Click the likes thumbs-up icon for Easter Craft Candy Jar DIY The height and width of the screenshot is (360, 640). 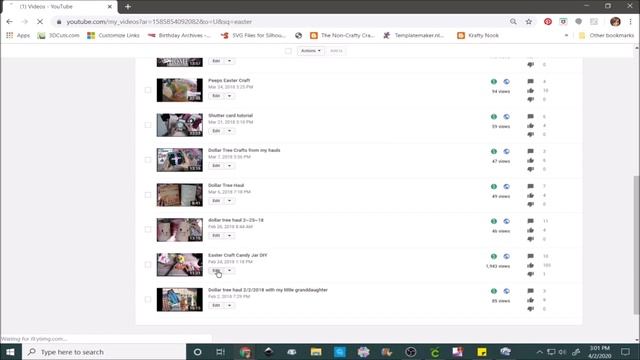(x=530, y=265)
